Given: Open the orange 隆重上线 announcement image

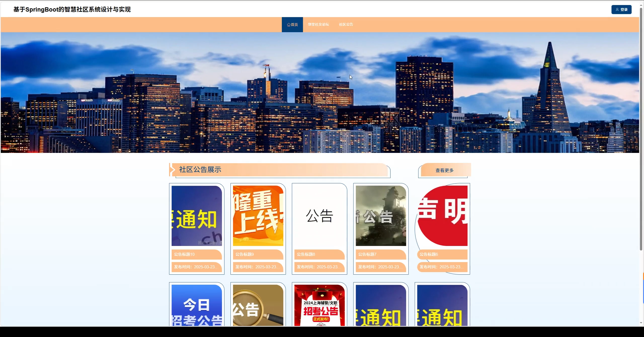Looking at the screenshot, I should point(258,216).
